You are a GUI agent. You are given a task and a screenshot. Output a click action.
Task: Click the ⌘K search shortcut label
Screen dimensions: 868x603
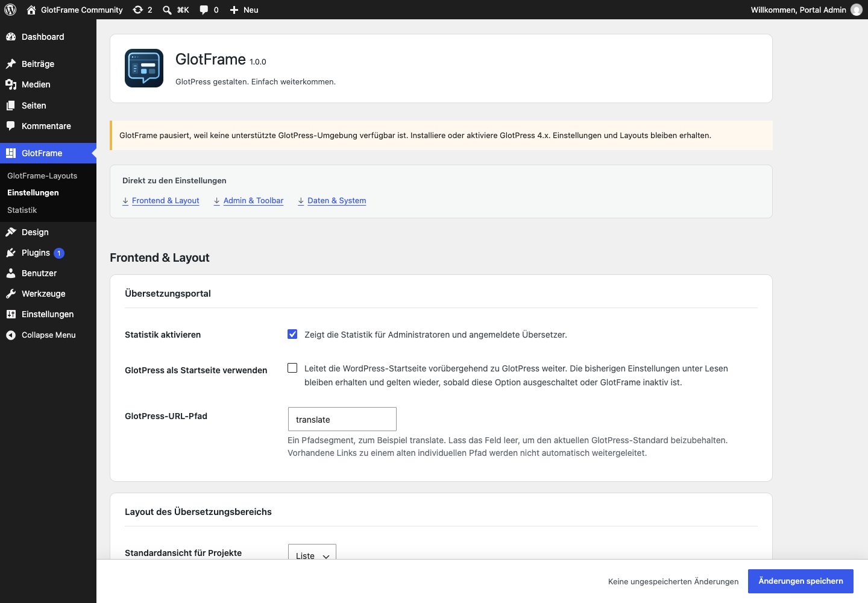(x=183, y=10)
